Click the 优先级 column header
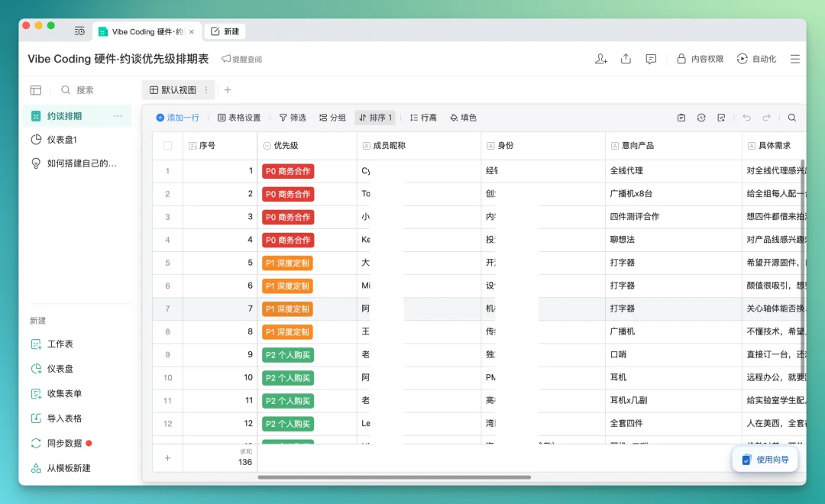Image resolution: width=825 pixels, height=504 pixels. 307,146
